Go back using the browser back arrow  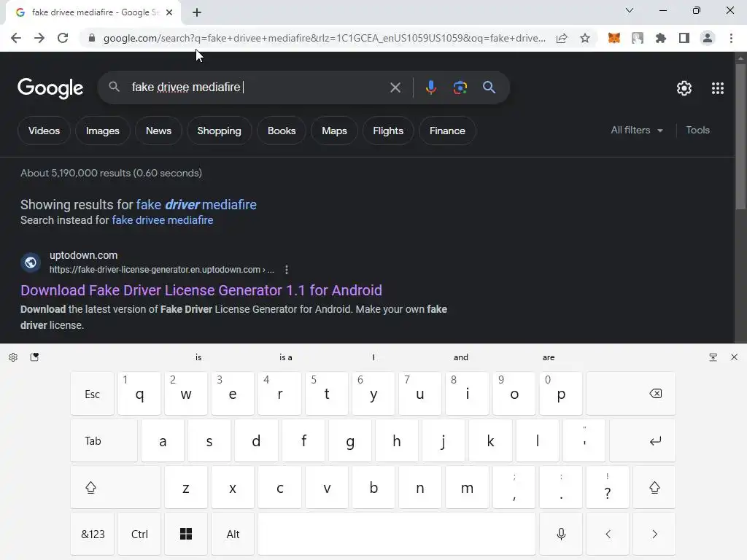click(16, 38)
